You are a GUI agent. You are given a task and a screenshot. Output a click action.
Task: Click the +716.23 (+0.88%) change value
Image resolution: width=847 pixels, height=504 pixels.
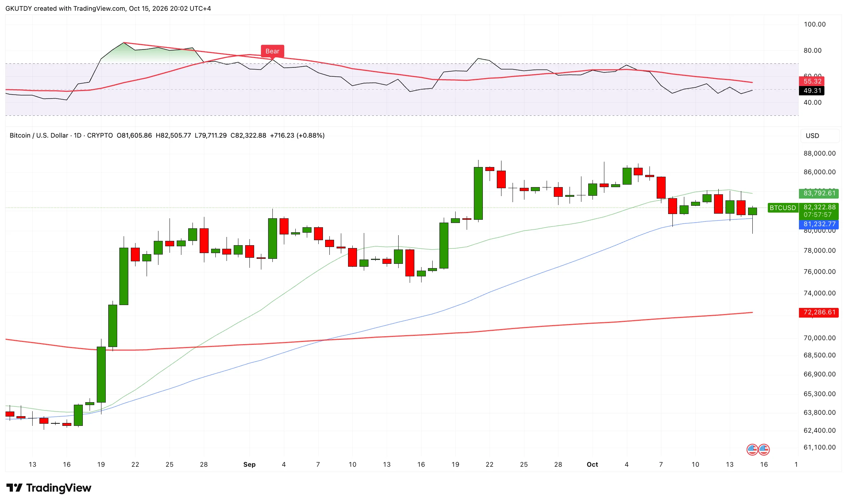click(x=297, y=135)
